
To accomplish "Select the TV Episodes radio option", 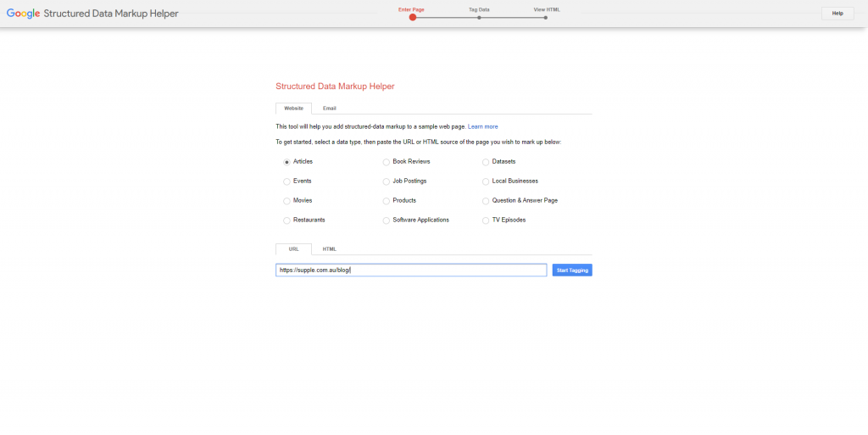I will tap(486, 220).
